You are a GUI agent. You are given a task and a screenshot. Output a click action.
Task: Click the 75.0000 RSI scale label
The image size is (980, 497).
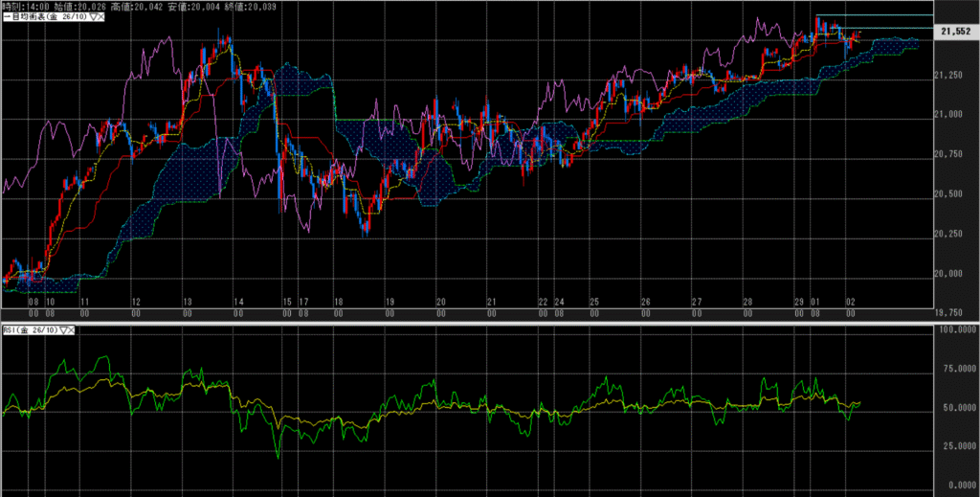[956, 368]
